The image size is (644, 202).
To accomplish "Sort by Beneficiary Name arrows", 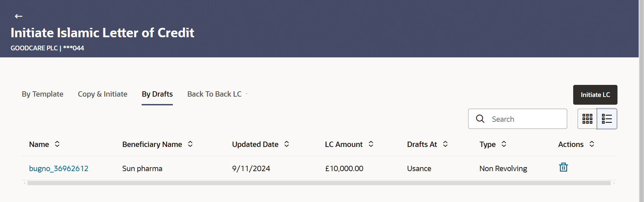I will click(x=190, y=144).
